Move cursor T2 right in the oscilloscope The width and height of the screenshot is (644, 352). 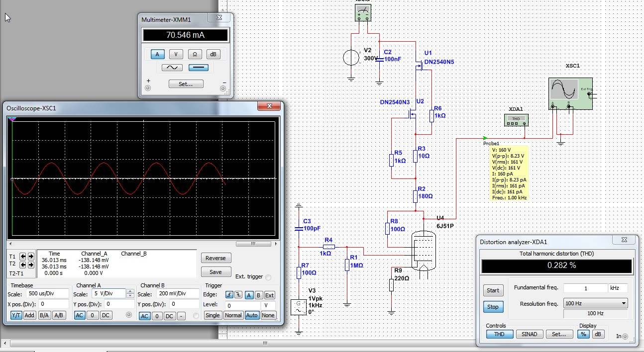tap(31, 265)
